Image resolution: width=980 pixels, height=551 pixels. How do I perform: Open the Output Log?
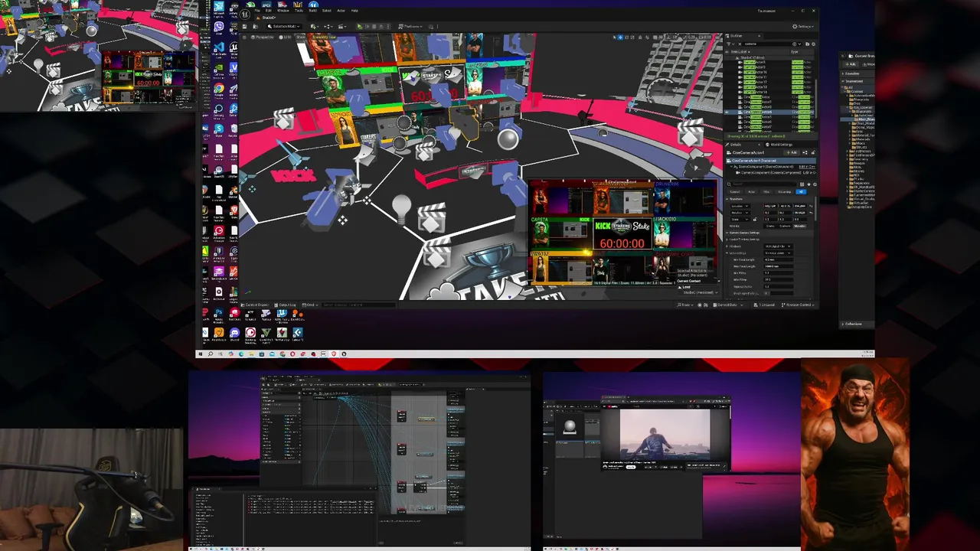tap(287, 305)
